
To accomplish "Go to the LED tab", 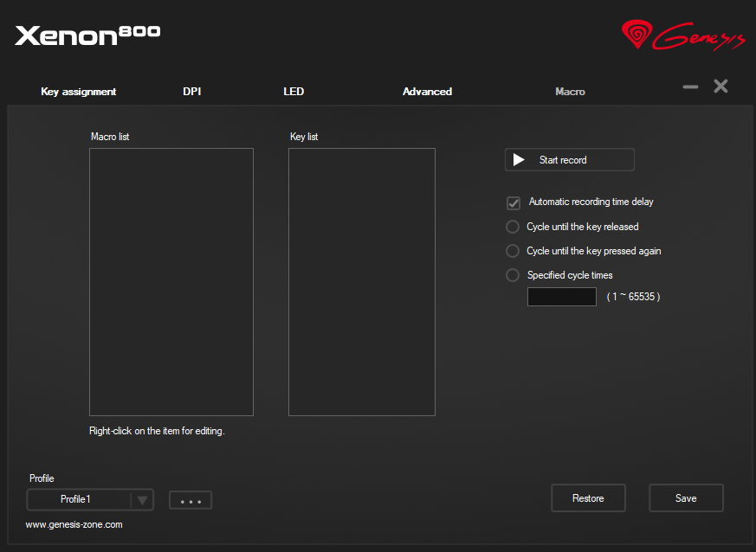I will point(294,92).
